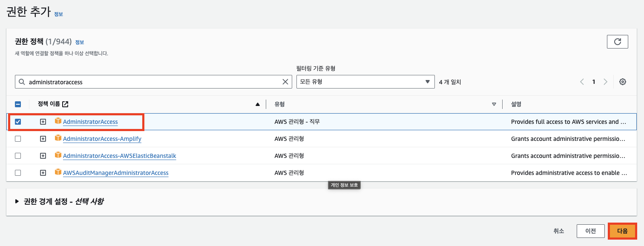
Task: Go to the next page arrow
Action: (x=605, y=82)
